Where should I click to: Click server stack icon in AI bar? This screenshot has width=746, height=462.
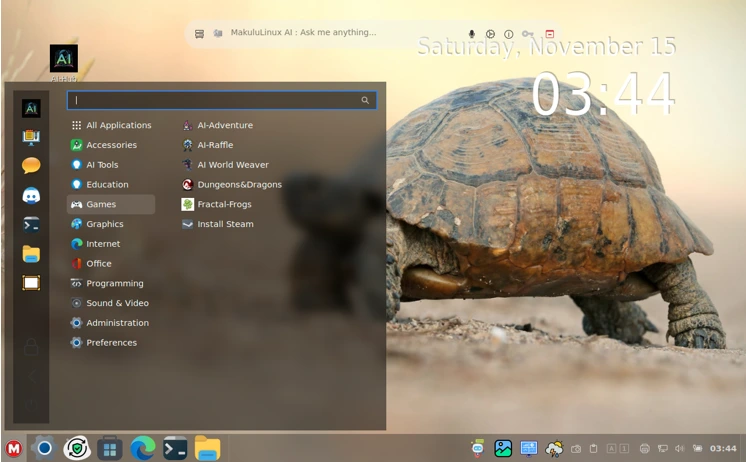click(199, 34)
